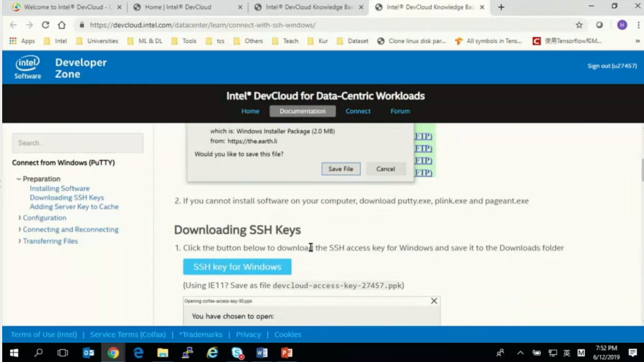Open File Explorer from taskbar

coord(163,353)
